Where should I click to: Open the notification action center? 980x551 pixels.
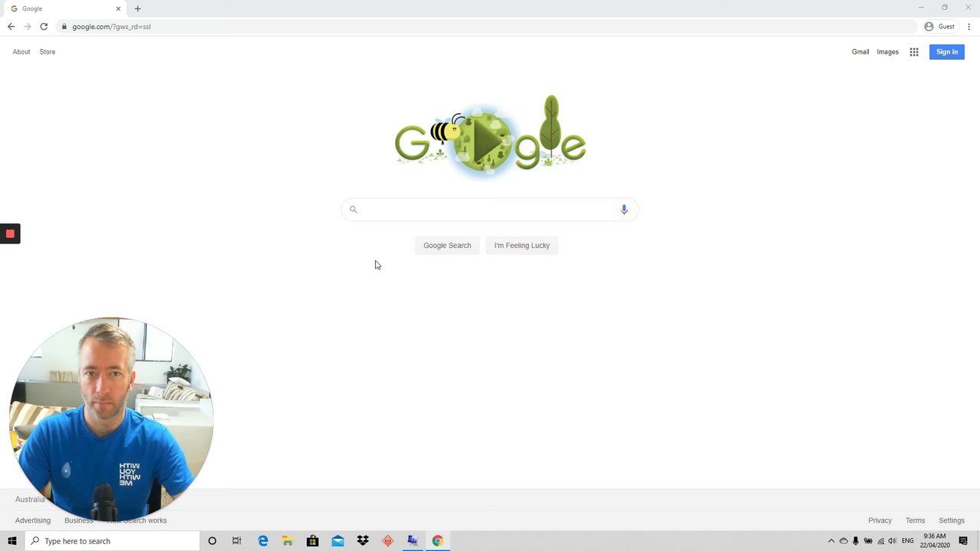click(x=964, y=541)
